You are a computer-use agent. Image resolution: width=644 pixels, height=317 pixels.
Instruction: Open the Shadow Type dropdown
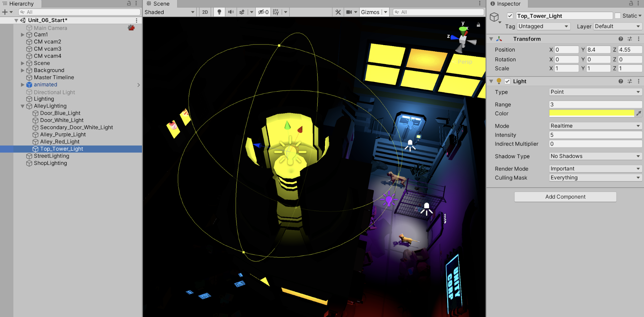click(x=595, y=156)
